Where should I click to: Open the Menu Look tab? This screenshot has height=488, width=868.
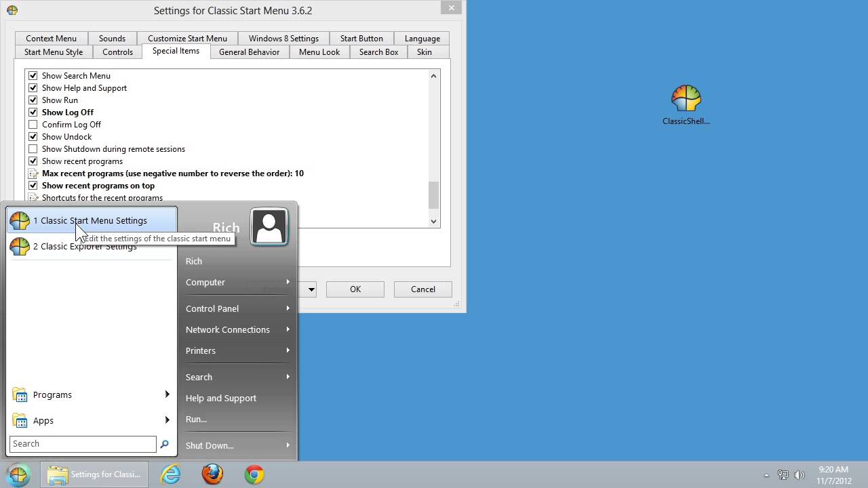pyautogui.click(x=319, y=52)
